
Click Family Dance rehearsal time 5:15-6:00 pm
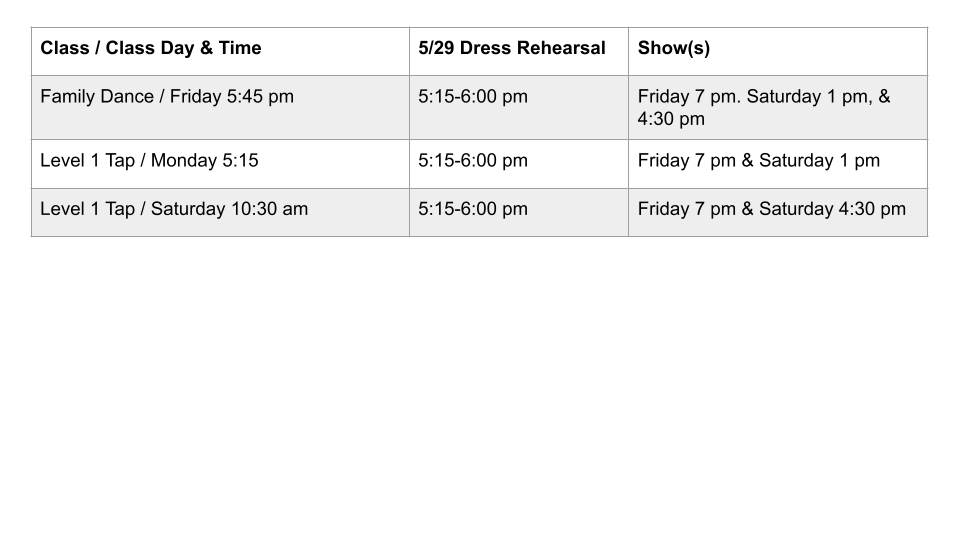click(x=473, y=96)
